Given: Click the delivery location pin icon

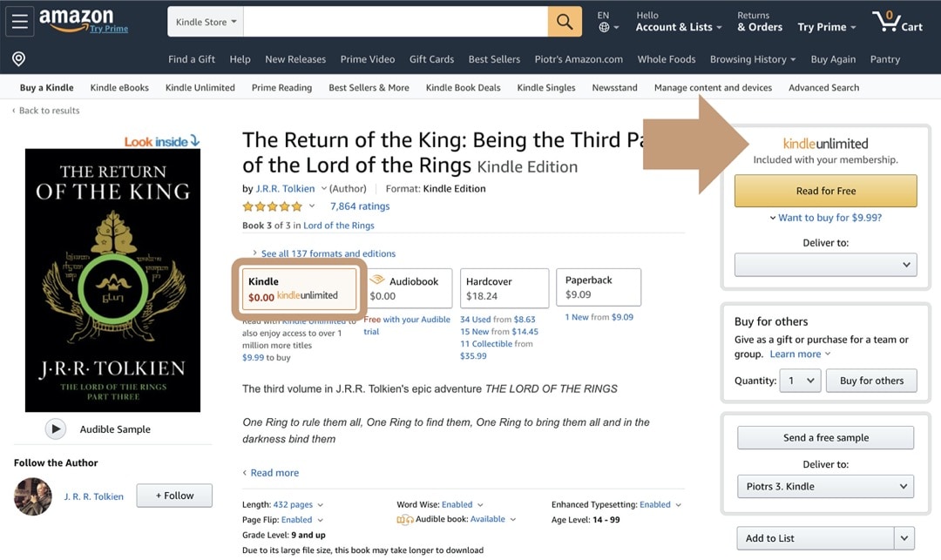Looking at the screenshot, I should [18, 58].
